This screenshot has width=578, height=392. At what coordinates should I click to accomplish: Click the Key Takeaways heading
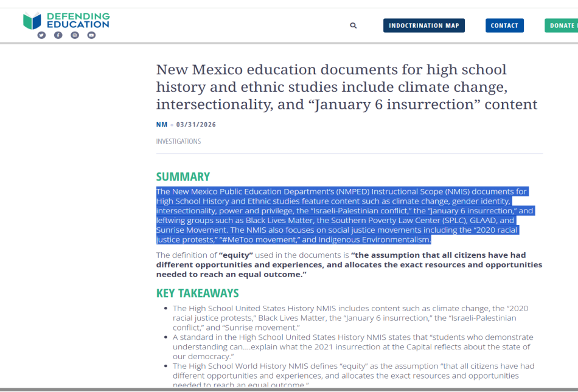point(197,293)
